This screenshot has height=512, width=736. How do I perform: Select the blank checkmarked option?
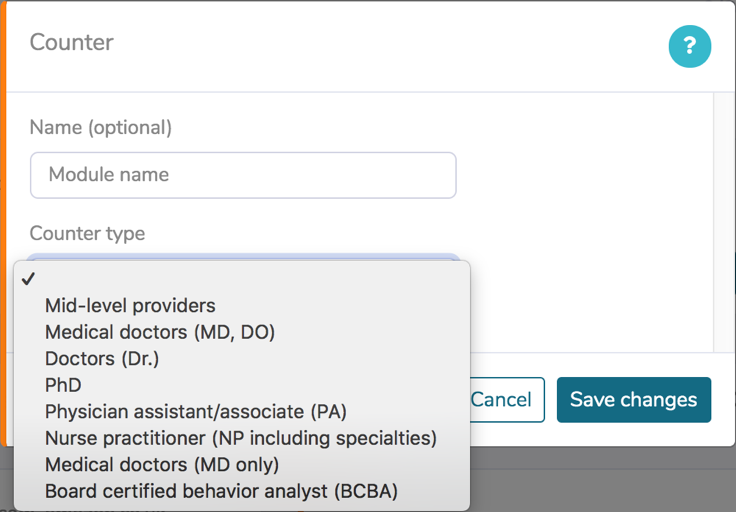[x=242, y=279]
